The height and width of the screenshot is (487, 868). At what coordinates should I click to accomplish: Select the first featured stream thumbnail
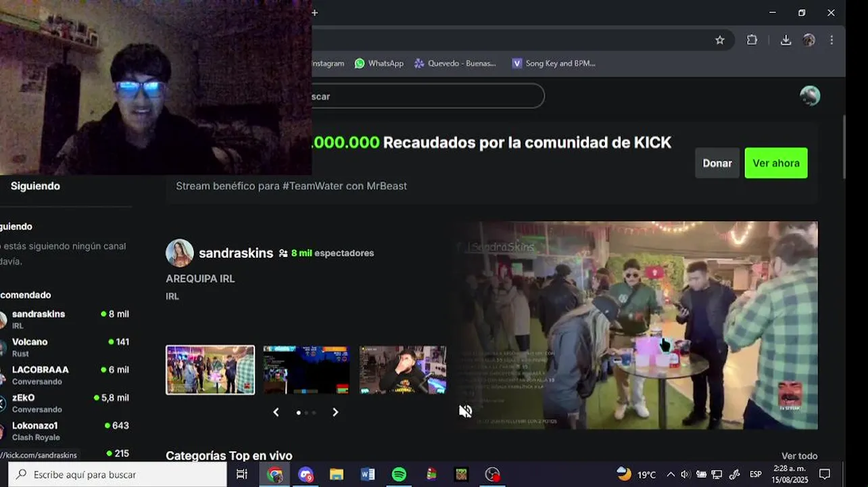pos(210,370)
